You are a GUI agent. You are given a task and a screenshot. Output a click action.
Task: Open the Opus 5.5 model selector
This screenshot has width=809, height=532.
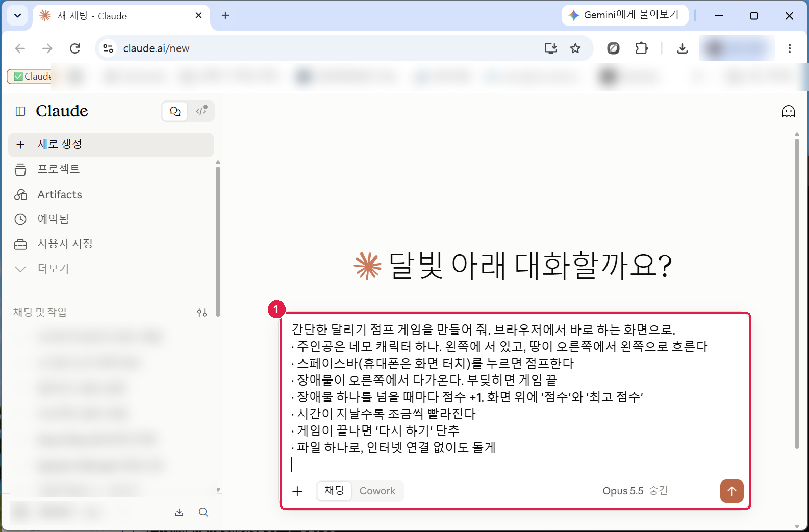(636, 491)
